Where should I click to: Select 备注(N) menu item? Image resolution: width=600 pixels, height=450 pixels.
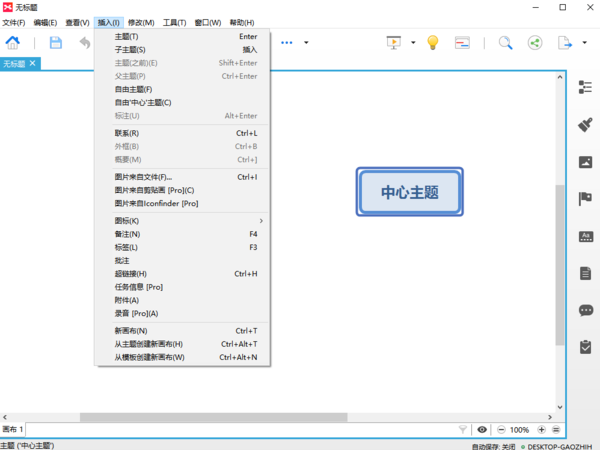[182, 234]
